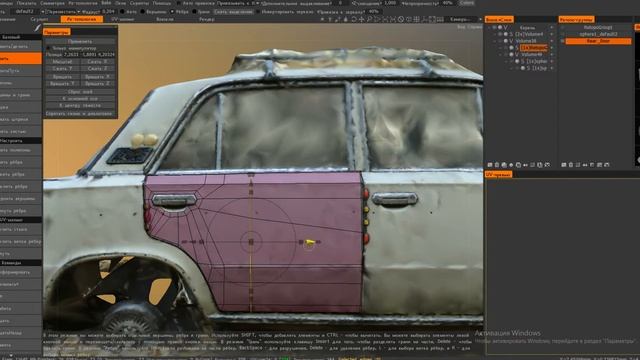Click the К центру тяжести button

(x=80, y=105)
